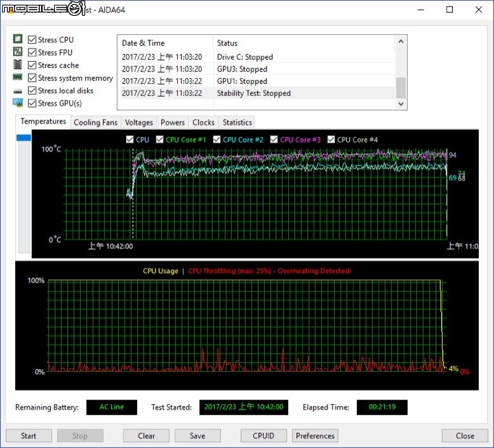Click the Close button at bottom right
Viewport: 494px width, 448px height.
click(465, 436)
